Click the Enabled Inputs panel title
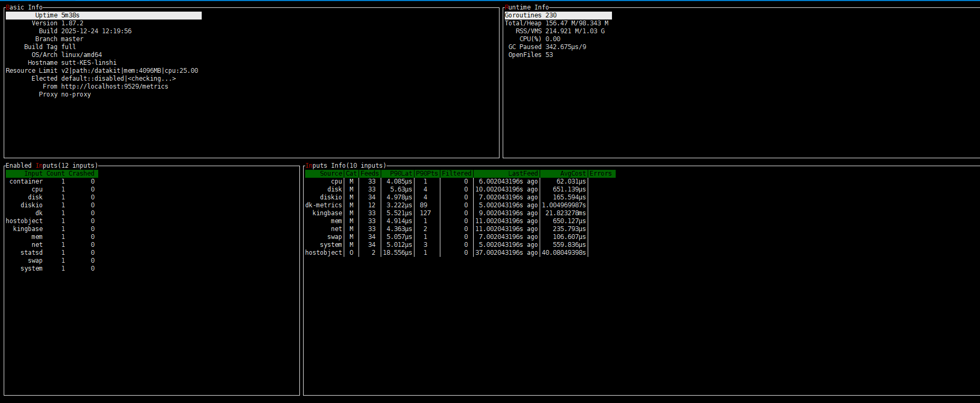980x403 pixels. click(52, 166)
